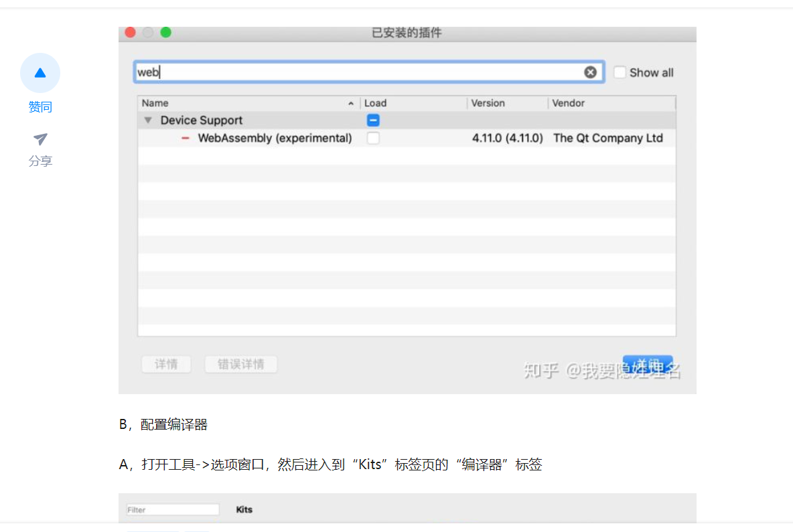Uncheck the Load checkbox for Device Support

pos(373,120)
